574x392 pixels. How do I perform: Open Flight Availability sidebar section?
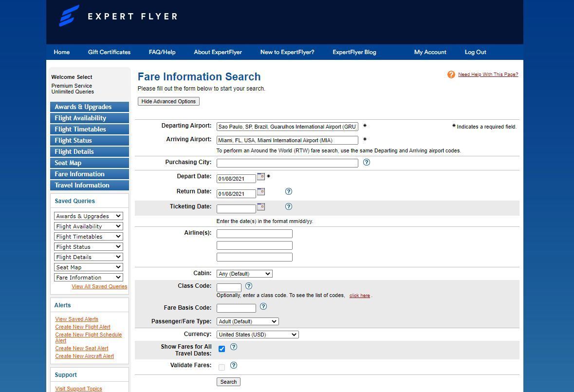click(89, 118)
